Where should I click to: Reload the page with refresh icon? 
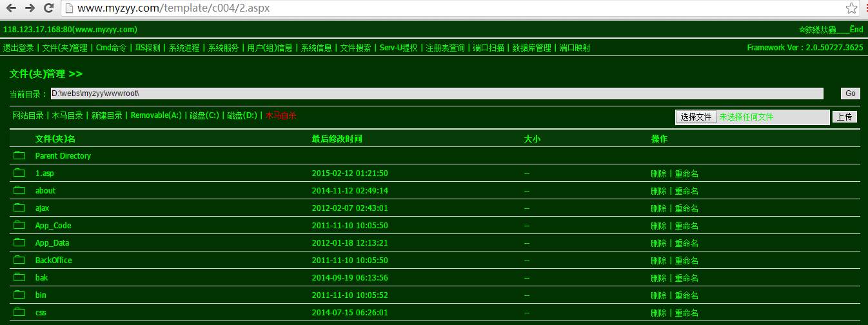[48, 8]
